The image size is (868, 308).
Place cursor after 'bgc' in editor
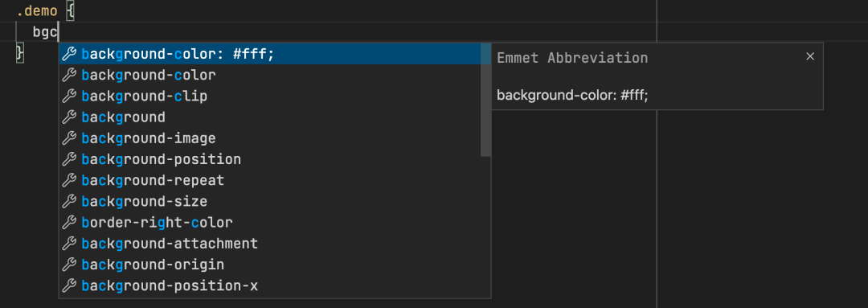coord(58,32)
